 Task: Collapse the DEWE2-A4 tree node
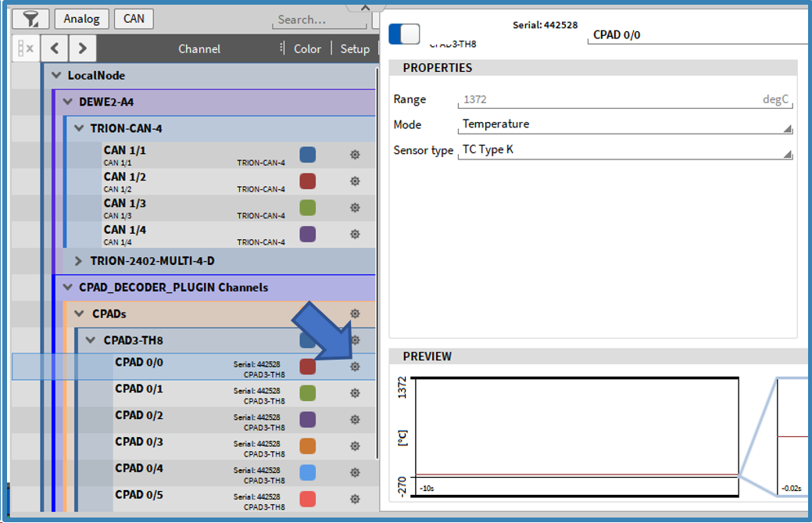point(67,102)
